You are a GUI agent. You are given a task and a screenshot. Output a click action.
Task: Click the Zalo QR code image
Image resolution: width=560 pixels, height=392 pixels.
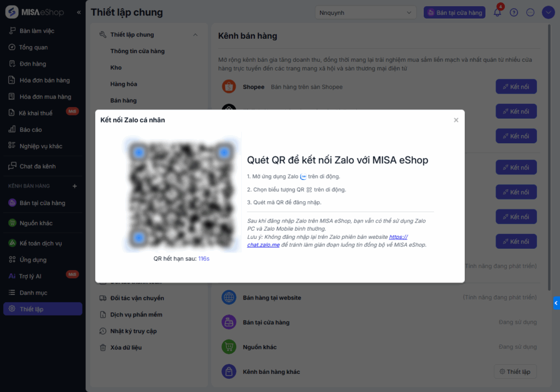182,191
